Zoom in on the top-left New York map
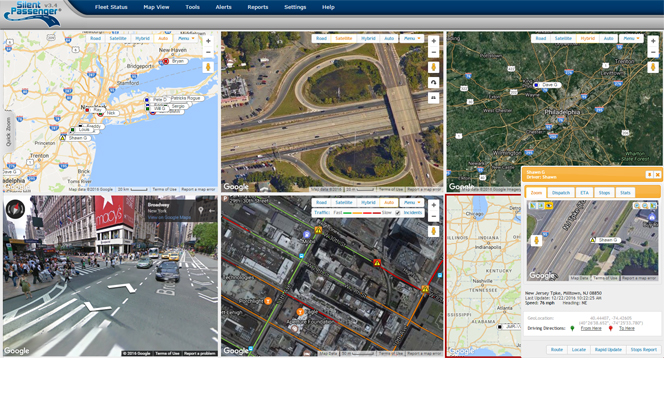The width and height of the screenshot is (665, 400). (208, 42)
